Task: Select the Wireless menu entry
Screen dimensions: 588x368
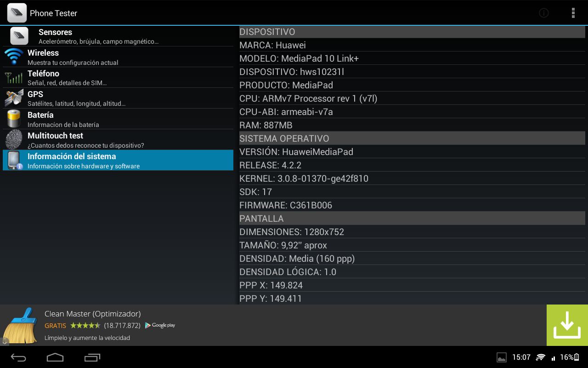Action: 118,57
